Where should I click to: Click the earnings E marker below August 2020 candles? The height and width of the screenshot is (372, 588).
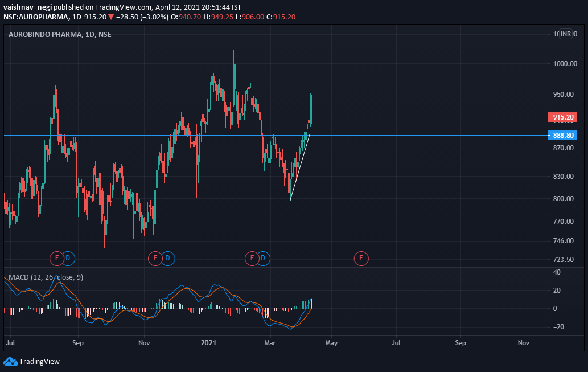(57, 258)
